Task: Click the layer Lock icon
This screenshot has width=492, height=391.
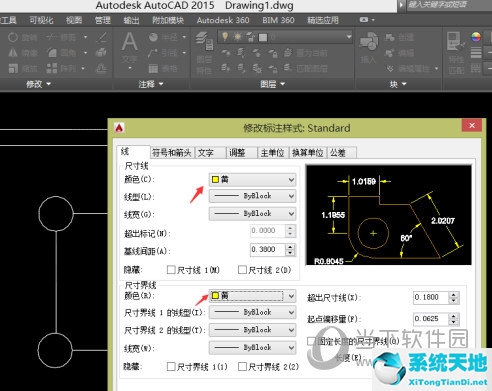Action: [x=273, y=53]
